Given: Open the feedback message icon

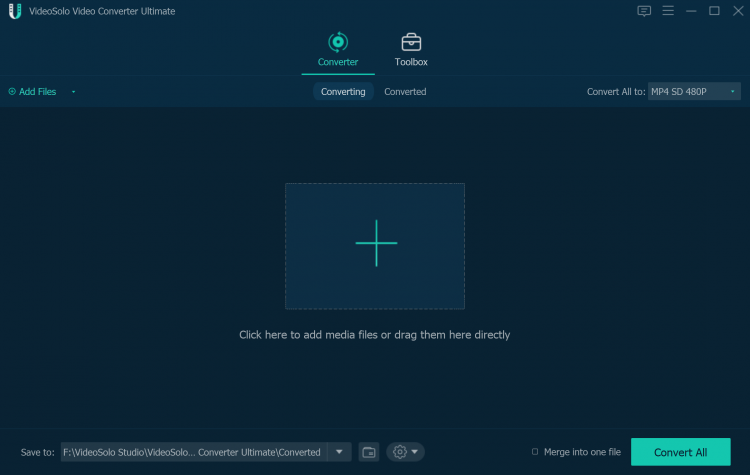Looking at the screenshot, I should (x=644, y=11).
